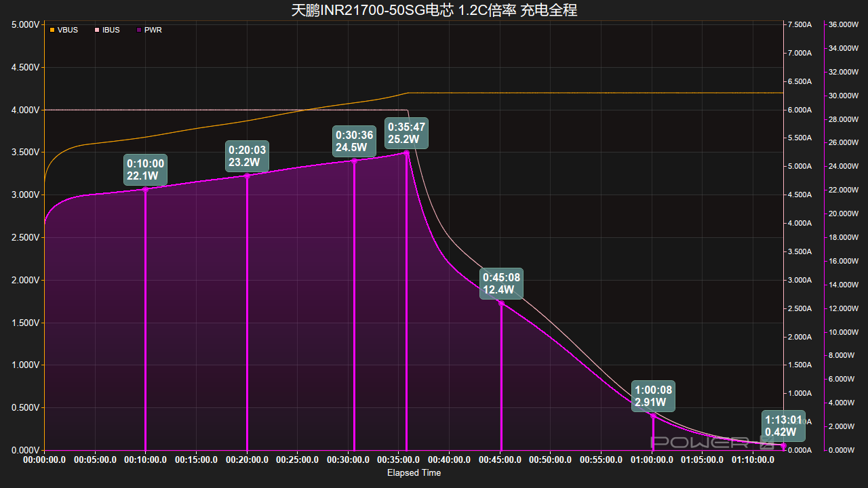The width and height of the screenshot is (868, 488).
Task: Click the 30.000W power axis label
Action: pos(844,96)
